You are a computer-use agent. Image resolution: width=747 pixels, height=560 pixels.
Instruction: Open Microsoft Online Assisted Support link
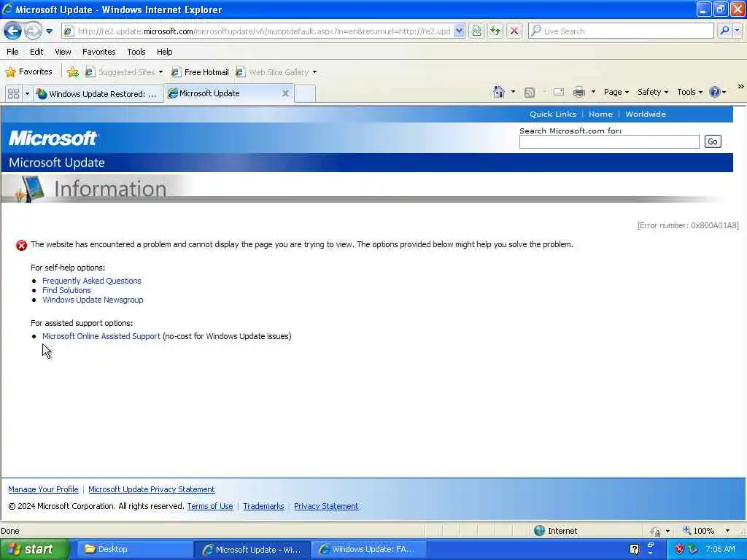tap(101, 336)
